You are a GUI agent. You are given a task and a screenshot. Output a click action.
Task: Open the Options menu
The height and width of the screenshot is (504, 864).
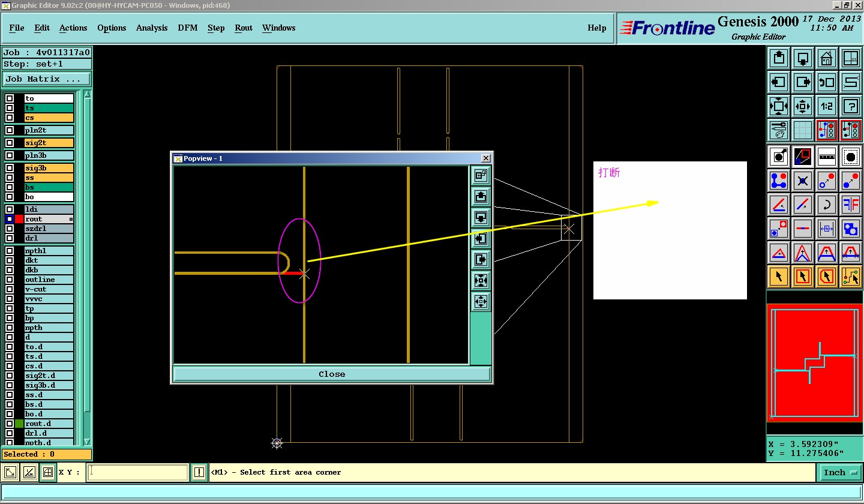coord(112,28)
